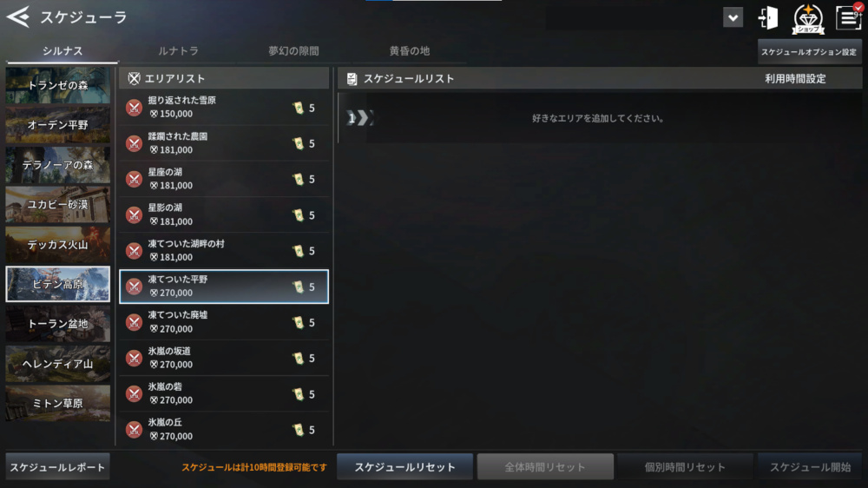Screen dimensions: 868x488
Task: Open the 夢幻の隙間 tab
Action: tap(294, 51)
